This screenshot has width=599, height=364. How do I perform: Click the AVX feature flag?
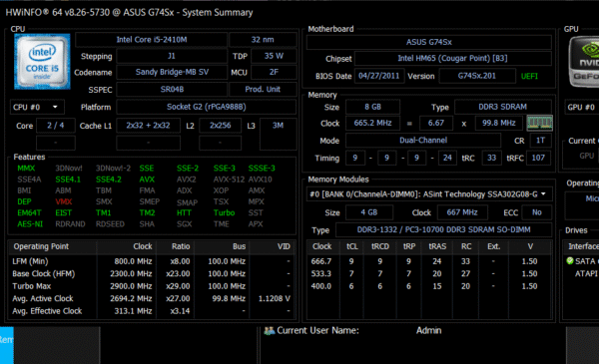tap(147, 180)
